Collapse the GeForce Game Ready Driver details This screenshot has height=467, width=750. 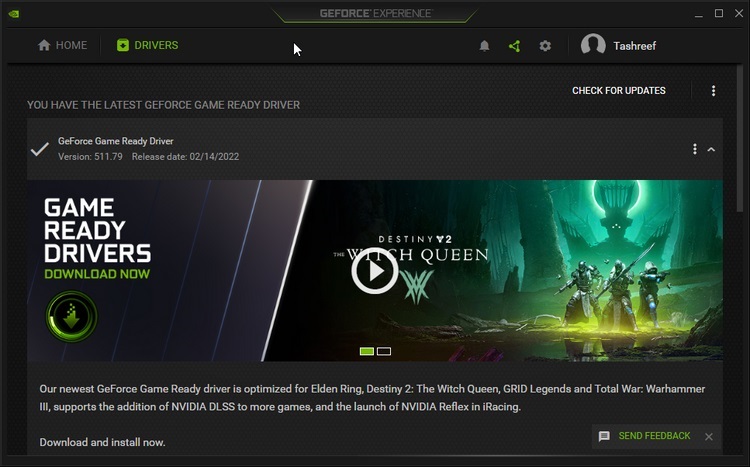click(711, 149)
